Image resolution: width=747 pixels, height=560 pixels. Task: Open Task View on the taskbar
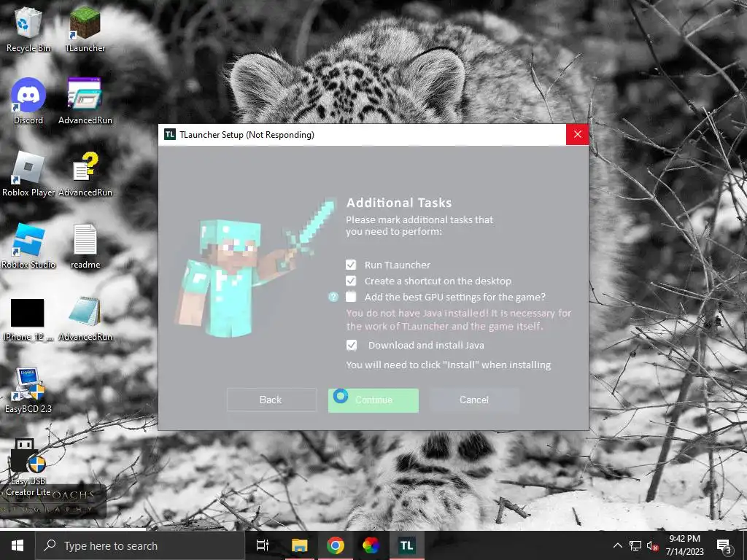pos(262,545)
